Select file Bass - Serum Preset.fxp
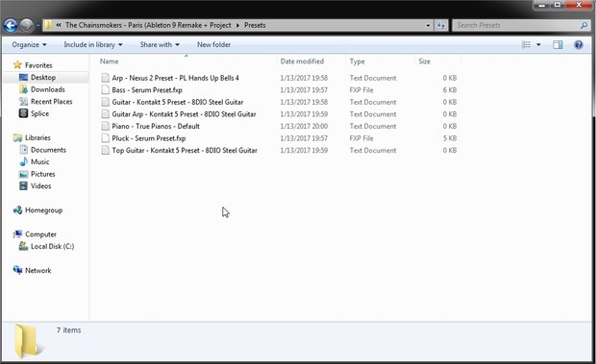 tap(147, 90)
